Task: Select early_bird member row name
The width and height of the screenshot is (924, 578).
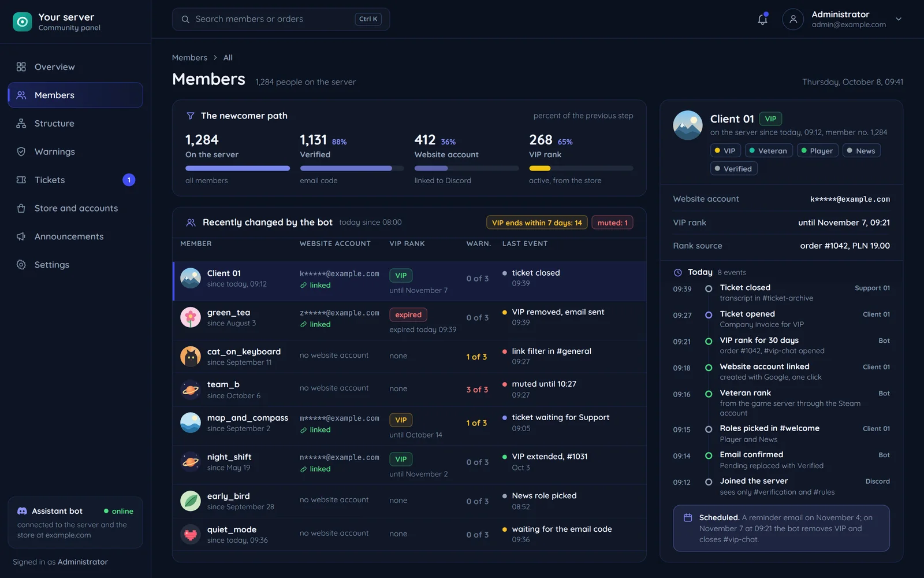Action: 229,496
